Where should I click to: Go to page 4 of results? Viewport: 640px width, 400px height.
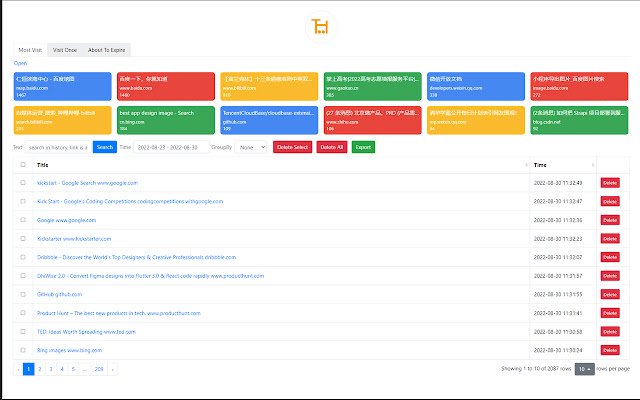click(62, 369)
